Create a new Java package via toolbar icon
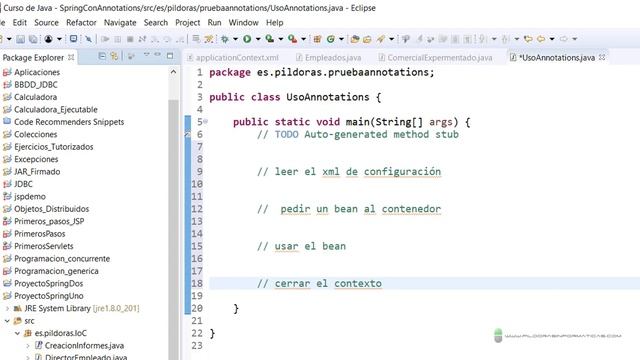The width and height of the screenshot is (640, 360). click(x=317, y=39)
